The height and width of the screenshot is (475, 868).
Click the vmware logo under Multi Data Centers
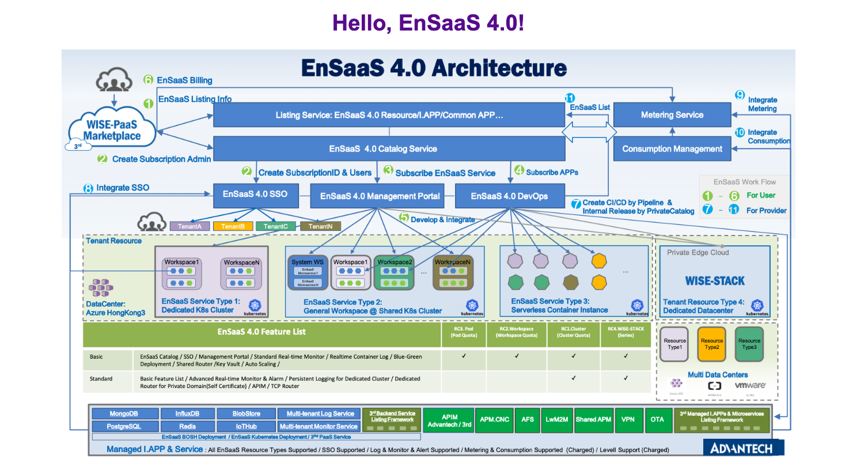[x=750, y=385]
